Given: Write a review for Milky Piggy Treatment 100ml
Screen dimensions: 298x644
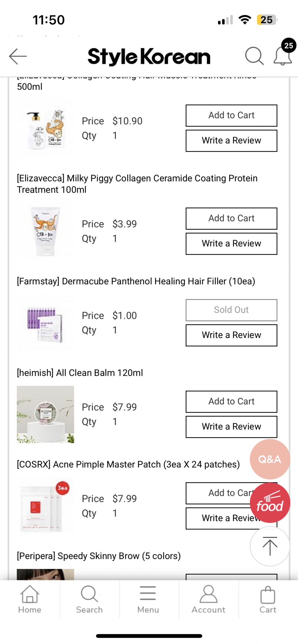Looking at the screenshot, I should point(231,243).
